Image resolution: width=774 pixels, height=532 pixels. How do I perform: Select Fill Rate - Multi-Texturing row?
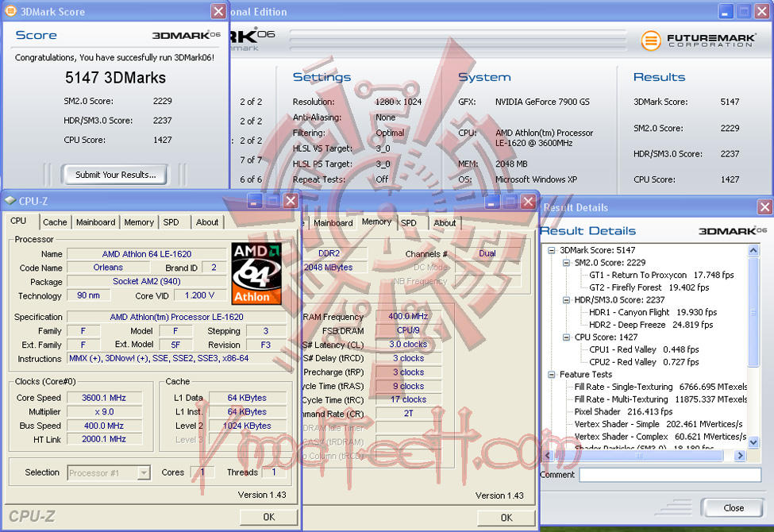point(660,399)
